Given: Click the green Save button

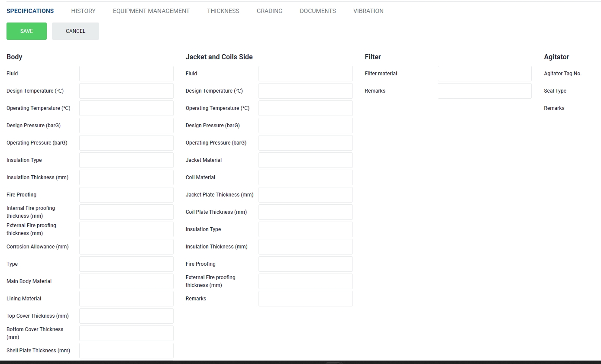Looking at the screenshot, I should tap(26, 31).
